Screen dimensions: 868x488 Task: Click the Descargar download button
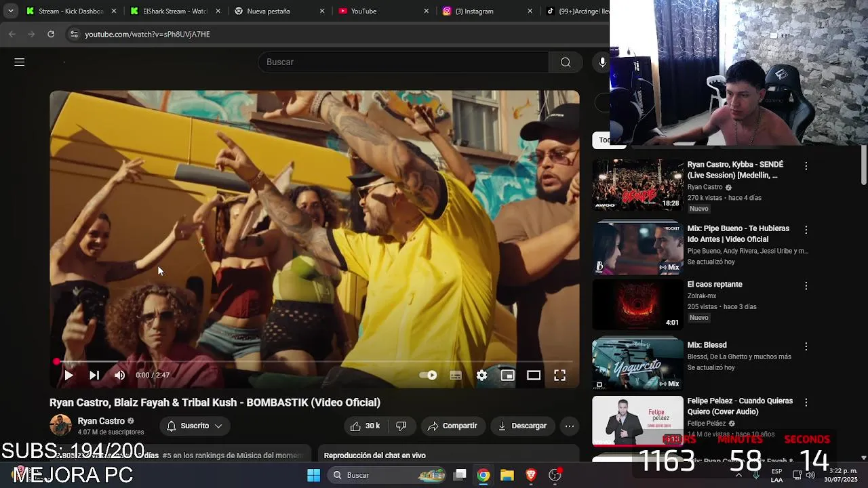click(x=523, y=426)
